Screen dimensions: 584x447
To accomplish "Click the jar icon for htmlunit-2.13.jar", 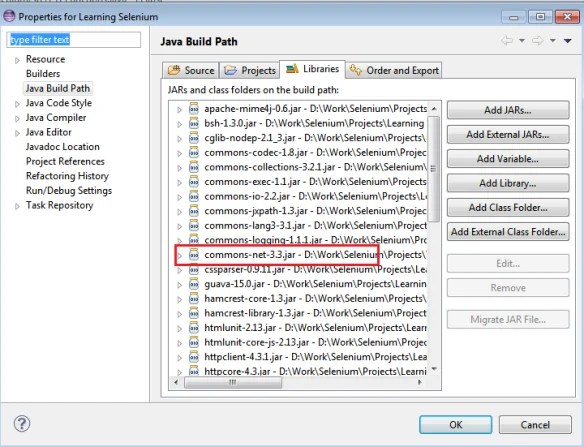I will click(x=194, y=328).
